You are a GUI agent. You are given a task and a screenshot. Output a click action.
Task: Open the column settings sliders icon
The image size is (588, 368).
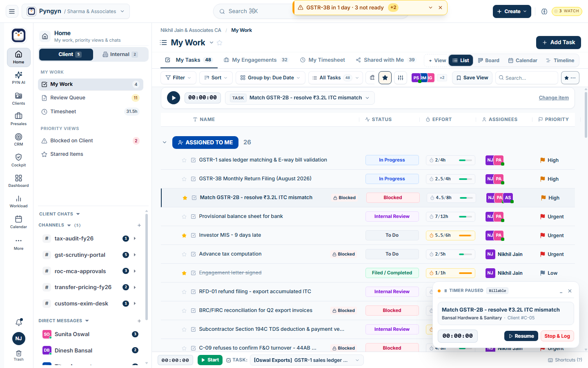pyautogui.click(x=401, y=78)
